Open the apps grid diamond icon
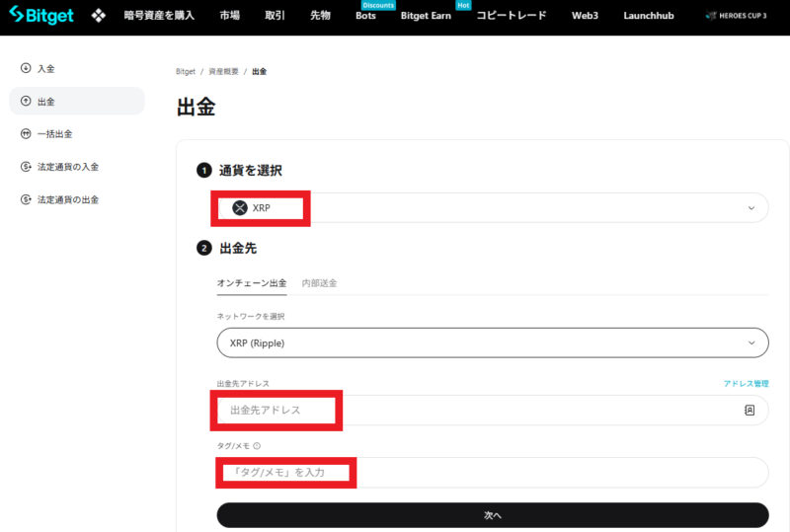The image size is (790, 532). click(99, 16)
